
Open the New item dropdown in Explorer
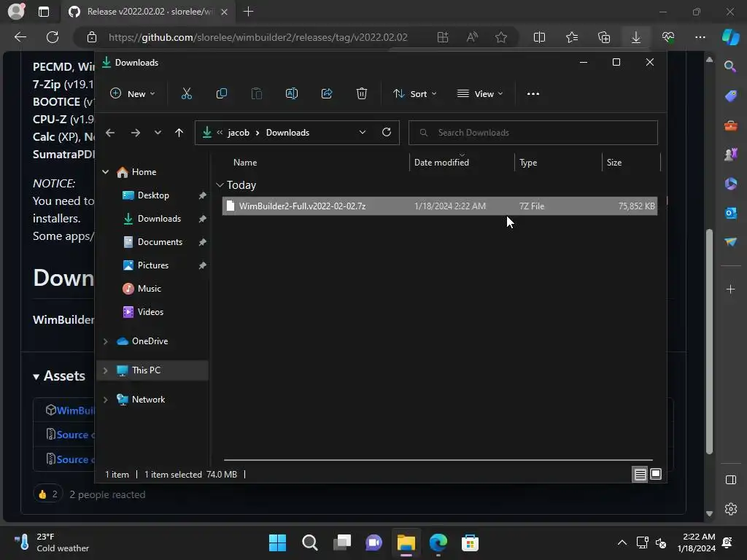click(x=133, y=94)
